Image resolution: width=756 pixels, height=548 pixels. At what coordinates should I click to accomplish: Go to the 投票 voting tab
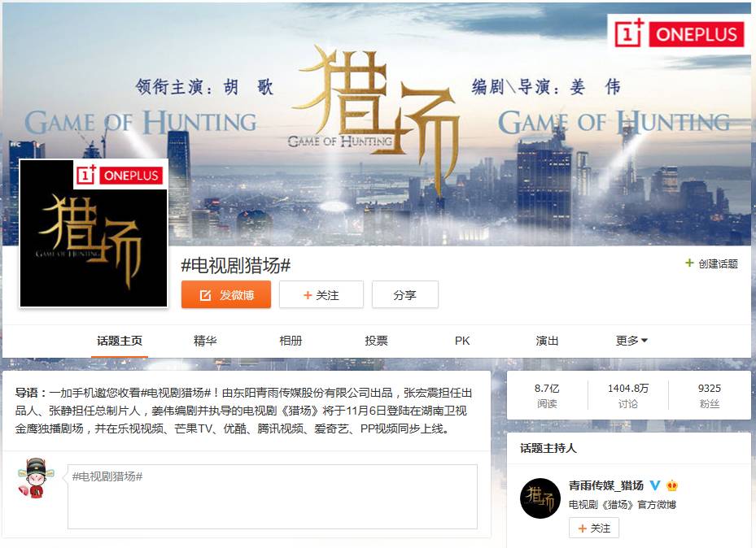(x=376, y=341)
